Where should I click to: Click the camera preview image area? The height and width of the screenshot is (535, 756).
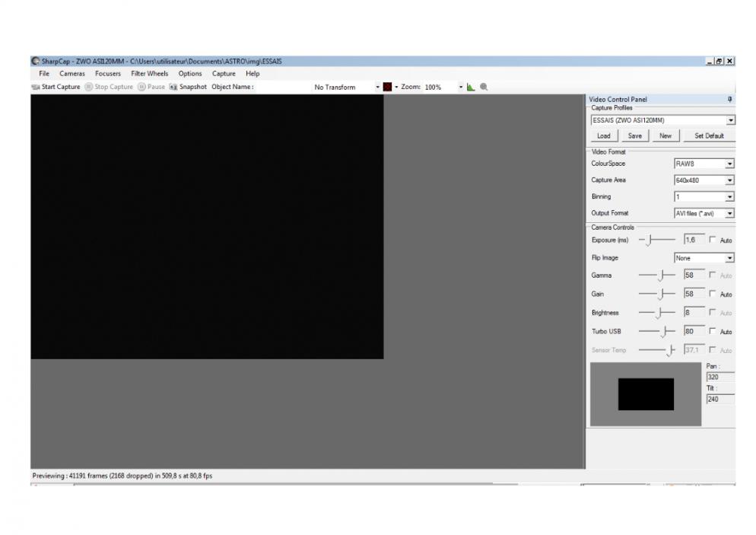(x=207, y=227)
